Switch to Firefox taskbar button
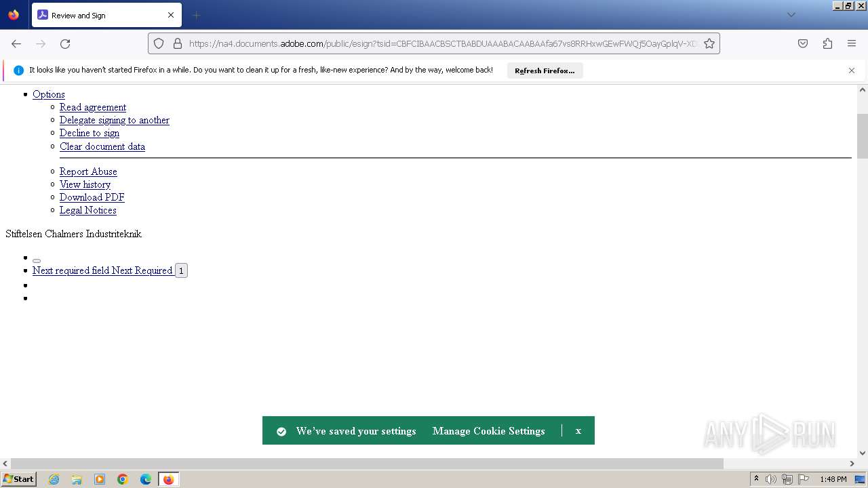 click(x=168, y=479)
